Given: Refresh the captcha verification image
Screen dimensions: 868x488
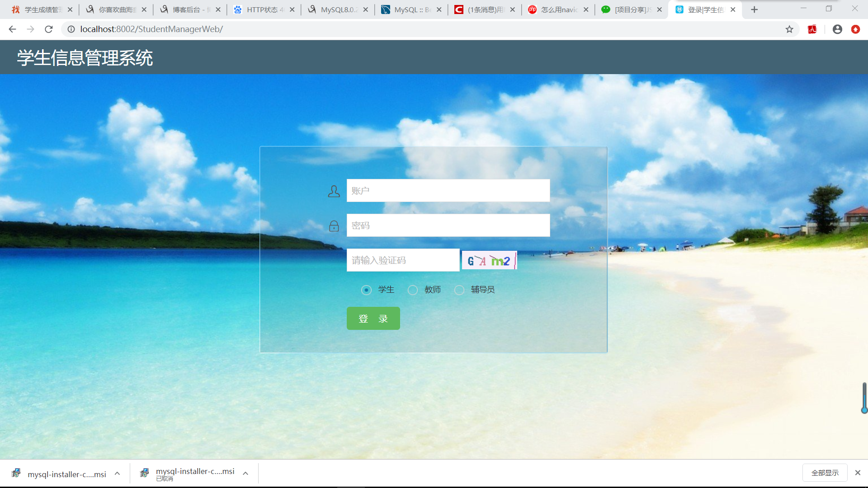Looking at the screenshot, I should click(x=489, y=261).
